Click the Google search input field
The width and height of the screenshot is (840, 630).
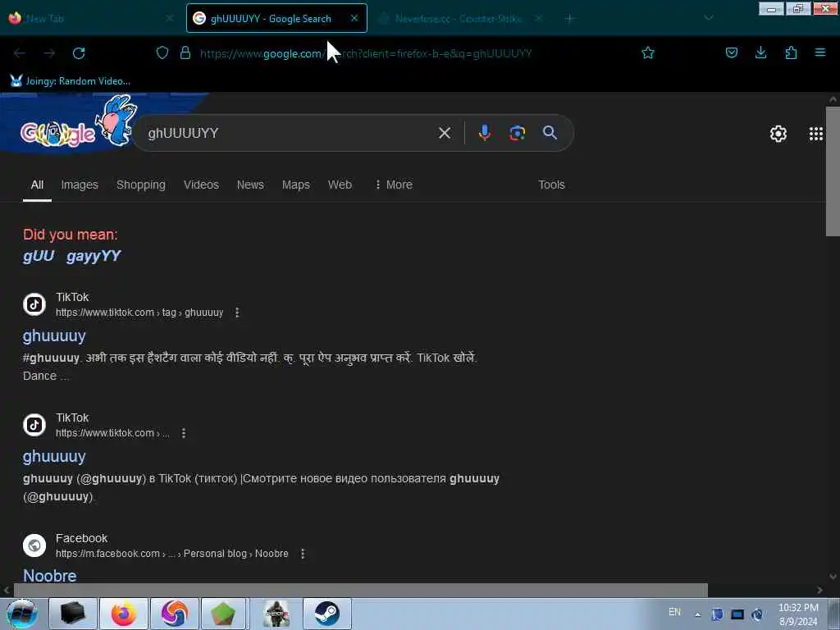tap(290, 133)
